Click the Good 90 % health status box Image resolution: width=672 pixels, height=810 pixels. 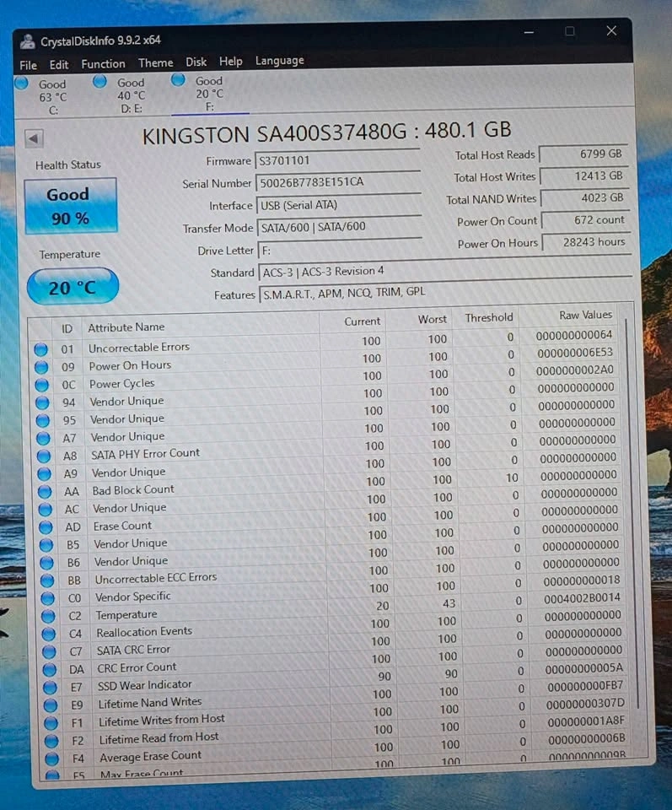coord(70,206)
